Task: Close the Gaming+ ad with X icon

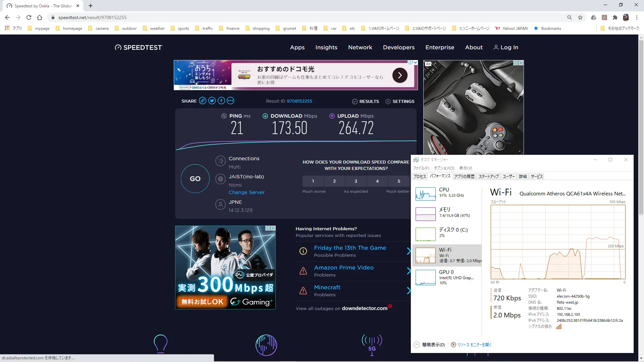Action: (x=273, y=228)
